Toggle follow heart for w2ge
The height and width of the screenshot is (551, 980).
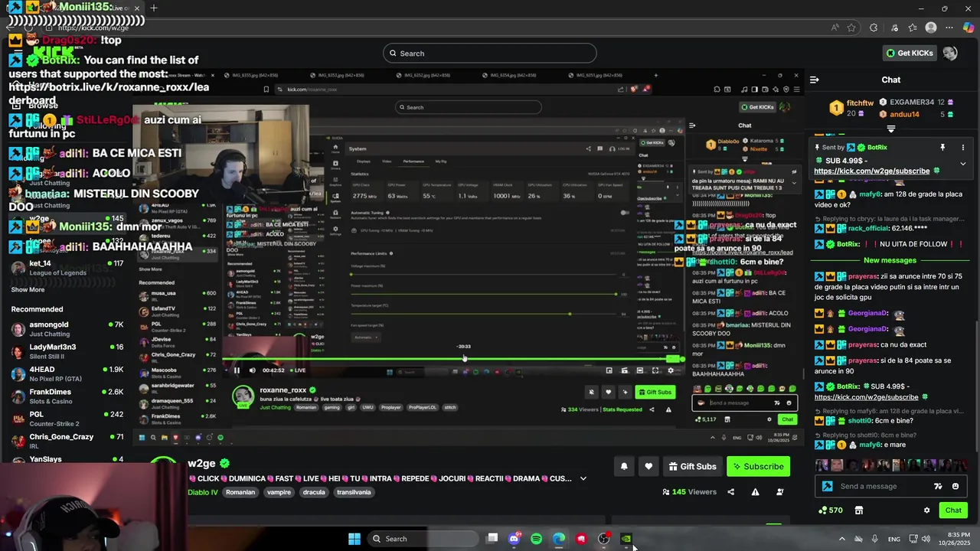pyautogui.click(x=648, y=466)
